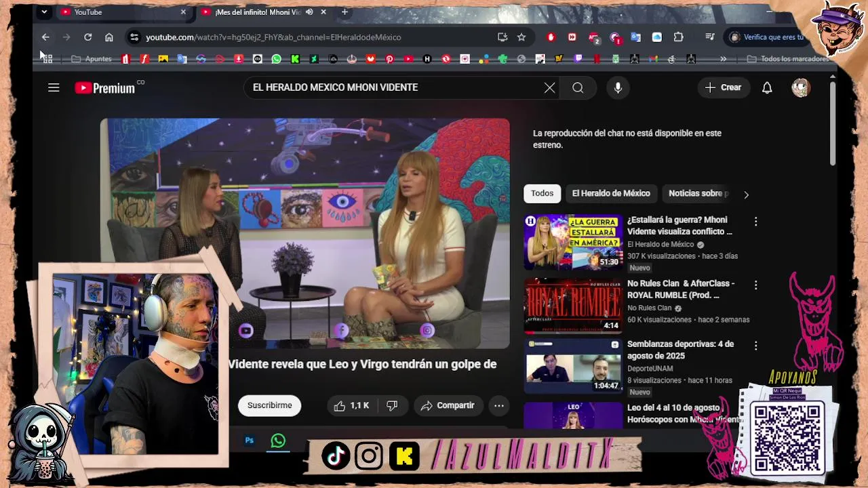Click the page vertical scrollbar

[832, 122]
